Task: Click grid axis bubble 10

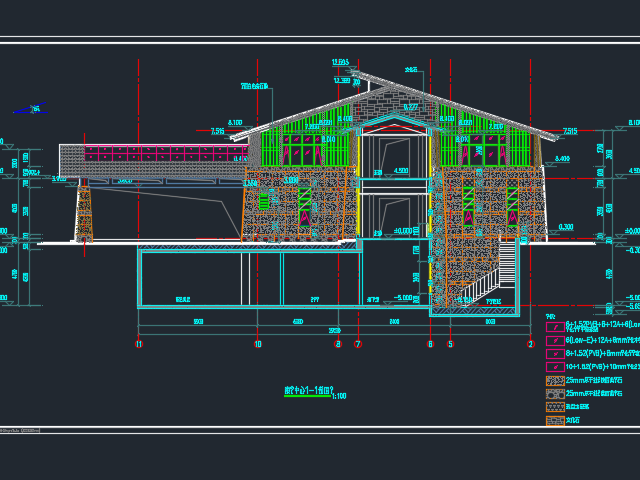Action: [258, 344]
